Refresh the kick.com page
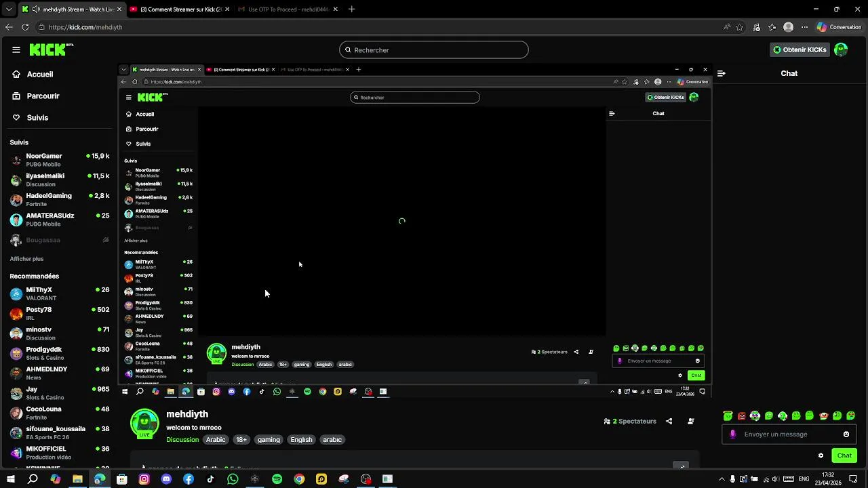The image size is (868, 488). tap(25, 27)
